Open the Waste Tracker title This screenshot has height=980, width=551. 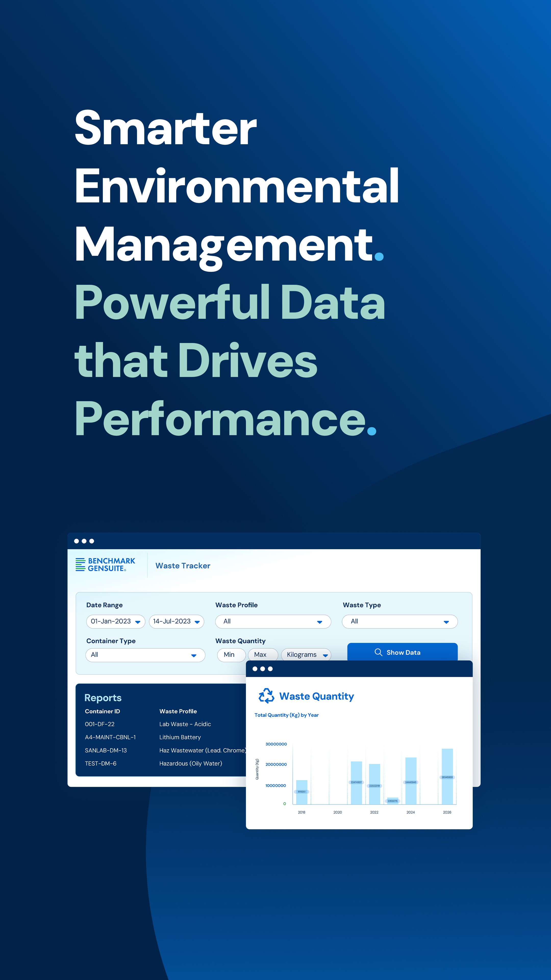[x=183, y=566]
